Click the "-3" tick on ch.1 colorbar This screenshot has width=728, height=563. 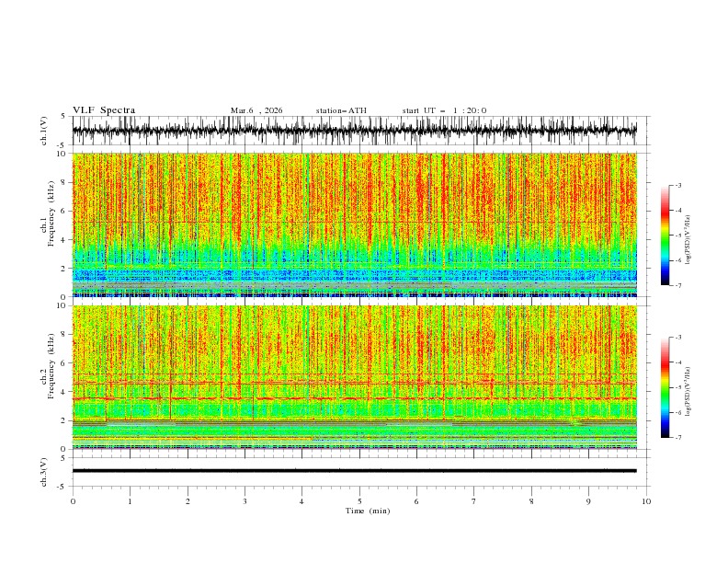[677, 185]
